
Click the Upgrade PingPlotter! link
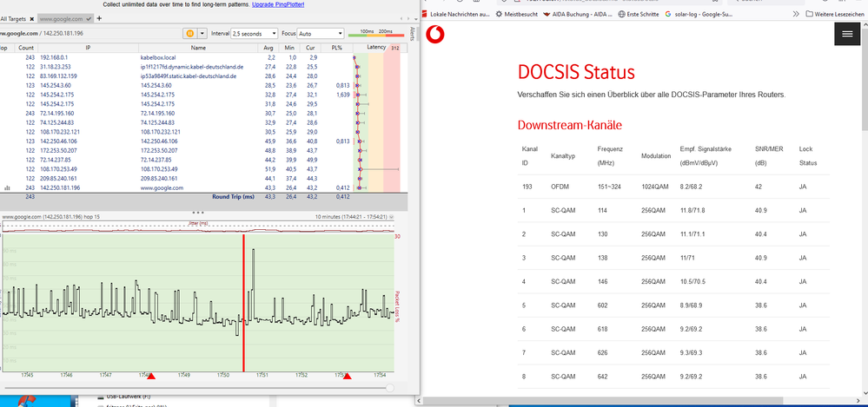278,4
